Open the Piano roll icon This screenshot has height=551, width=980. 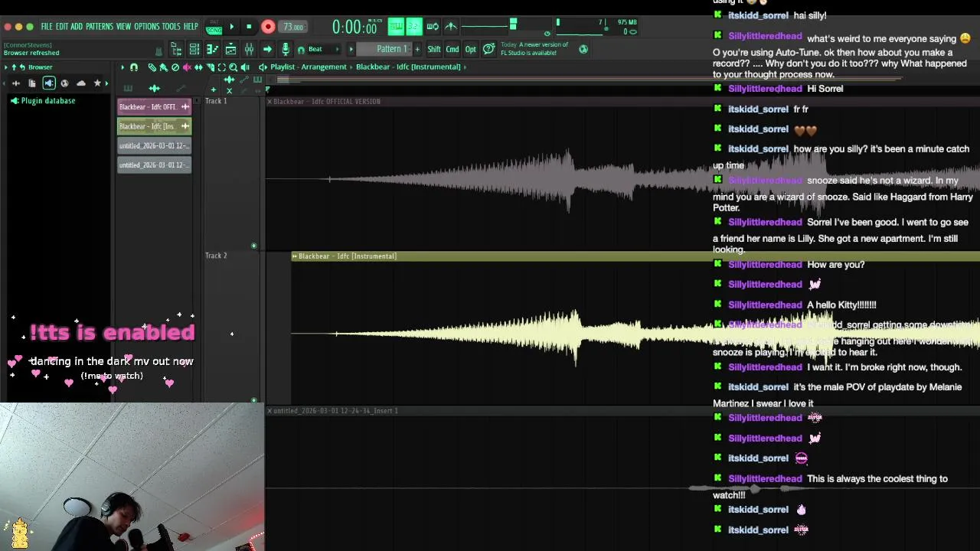[x=212, y=49]
